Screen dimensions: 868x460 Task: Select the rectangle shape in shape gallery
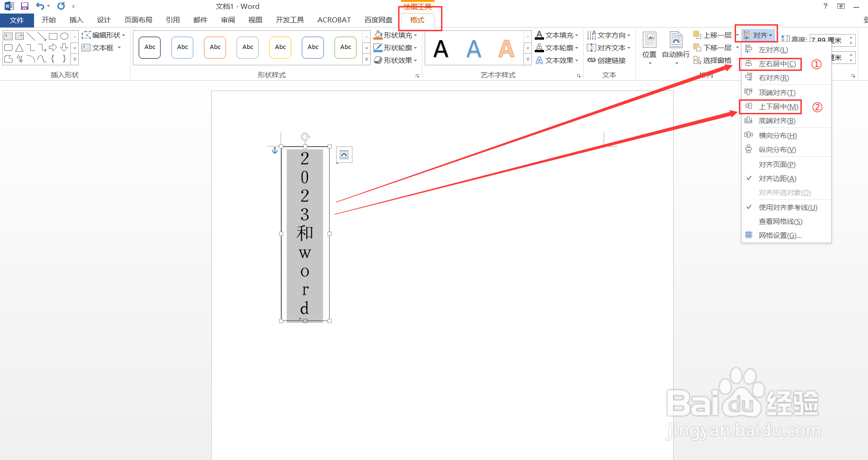(53, 36)
